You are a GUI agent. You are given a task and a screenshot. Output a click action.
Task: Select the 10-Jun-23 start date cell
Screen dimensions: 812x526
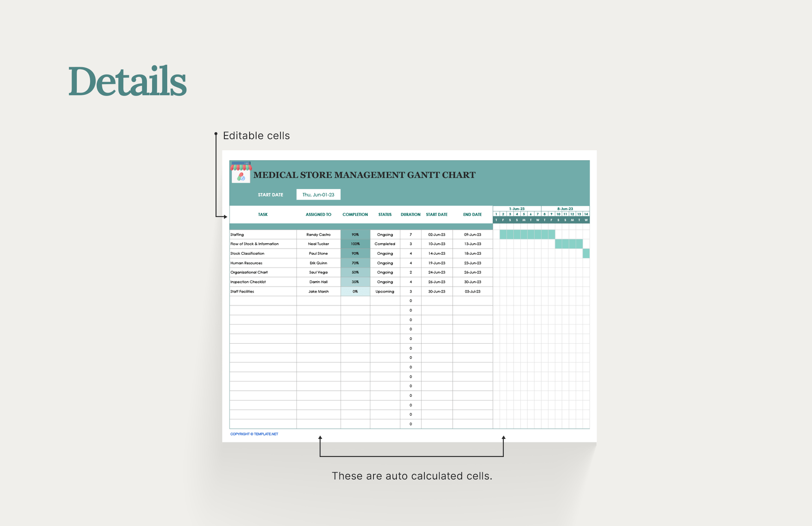click(436, 244)
